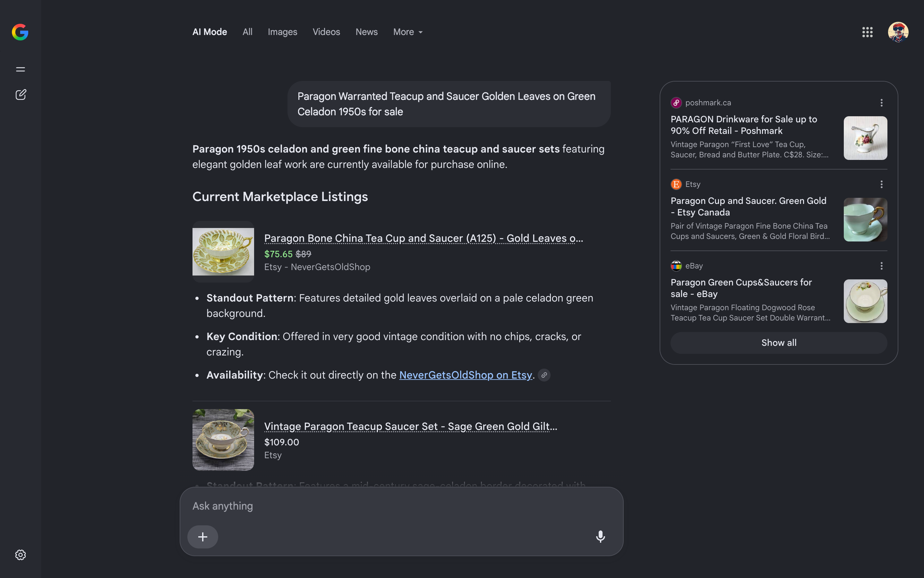924x578 pixels.
Task: Click the eBay site favicon
Action: tap(676, 266)
